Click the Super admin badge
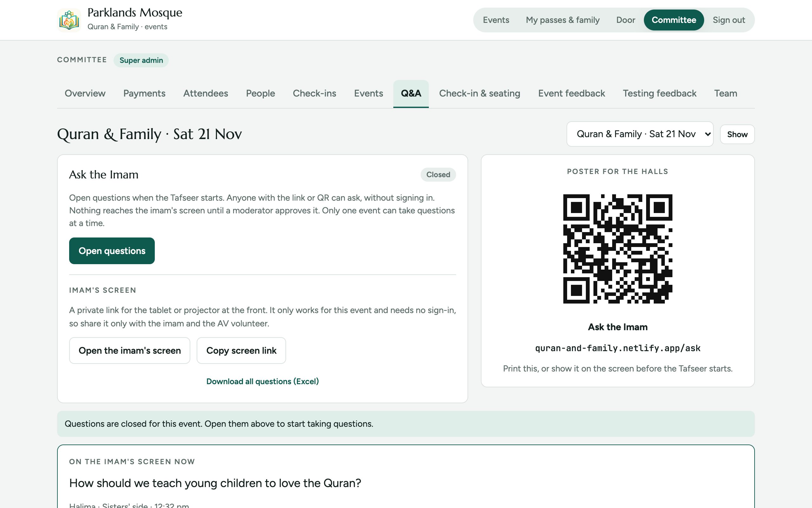The image size is (812, 508). coord(141,60)
